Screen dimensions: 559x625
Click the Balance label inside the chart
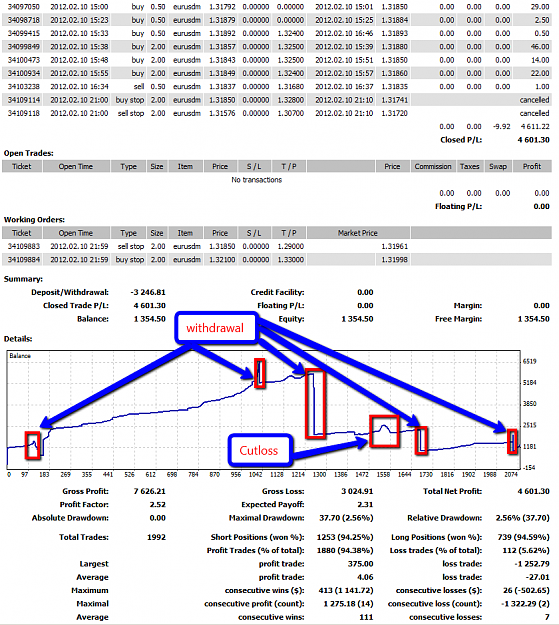tap(20, 356)
